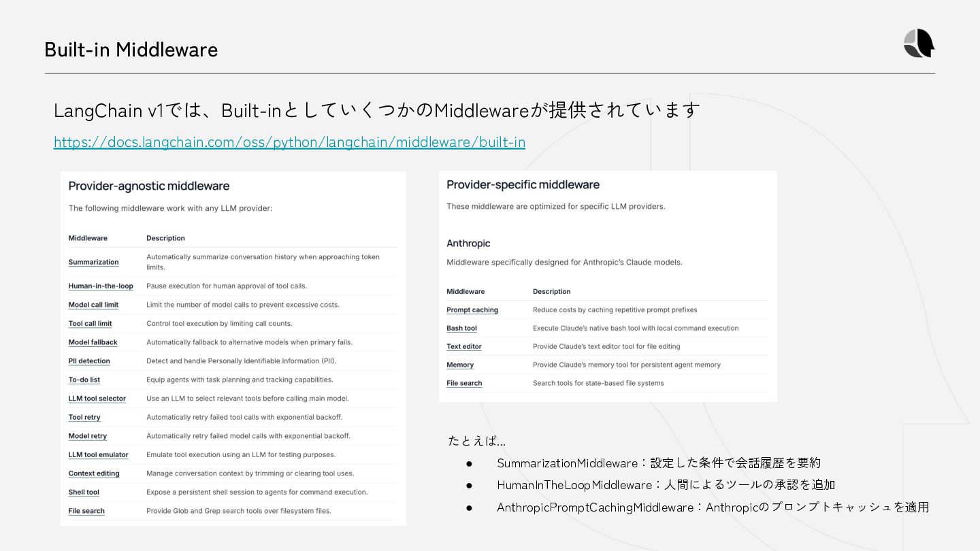Viewport: 980px width, 551px height.
Task: Click 'Middleware' column header in Anthropic table
Action: tap(465, 291)
